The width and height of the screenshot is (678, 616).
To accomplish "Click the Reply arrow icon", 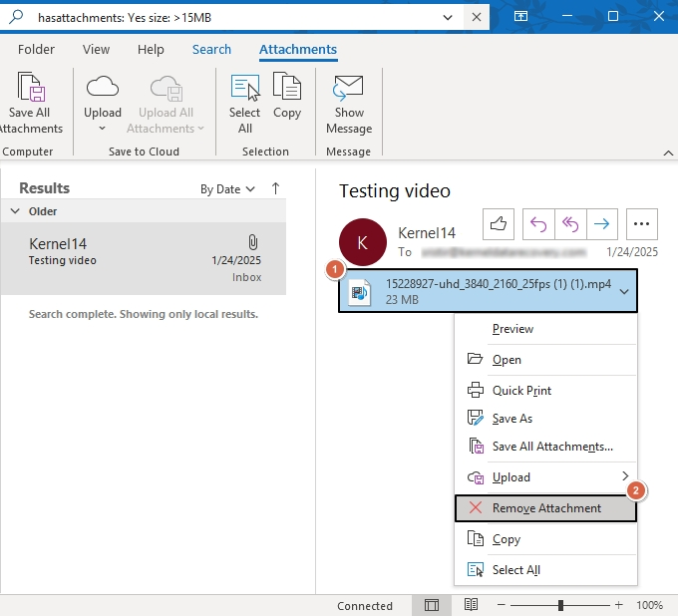I will 538,224.
